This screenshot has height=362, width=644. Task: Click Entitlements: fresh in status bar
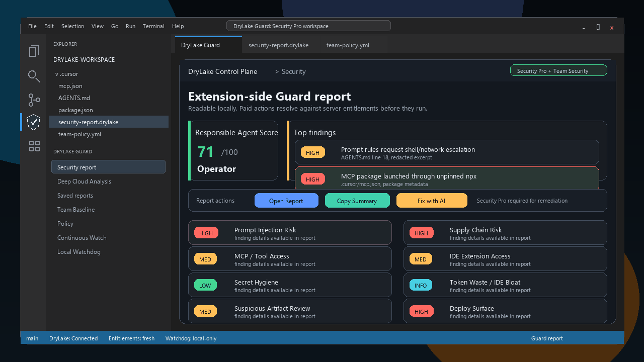(132, 338)
